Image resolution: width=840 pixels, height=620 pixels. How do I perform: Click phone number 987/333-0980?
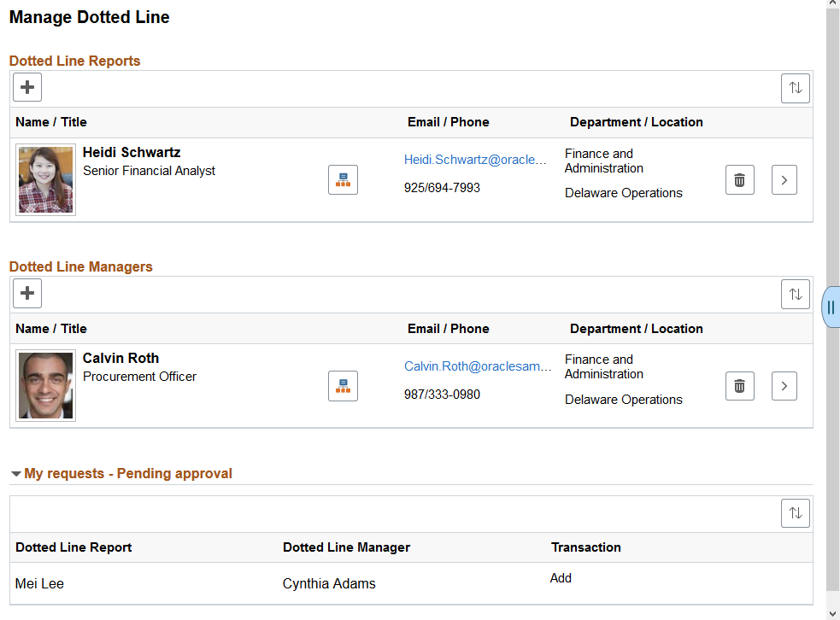click(442, 395)
